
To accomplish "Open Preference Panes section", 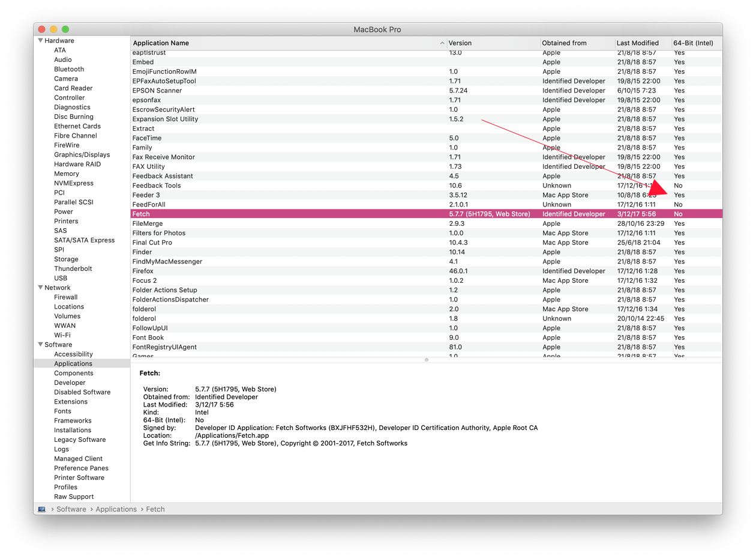I will click(81, 468).
